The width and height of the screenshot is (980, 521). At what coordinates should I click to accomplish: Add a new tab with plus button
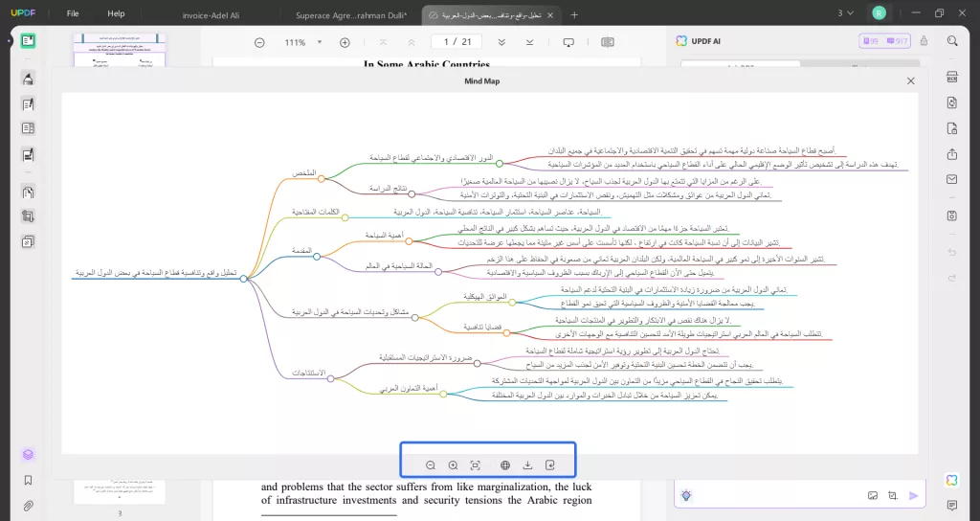tap(574, 14)
